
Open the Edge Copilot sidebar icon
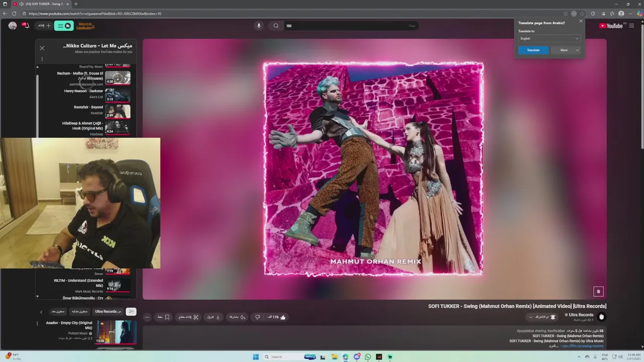pyautogui.click(x=639, y=14)
